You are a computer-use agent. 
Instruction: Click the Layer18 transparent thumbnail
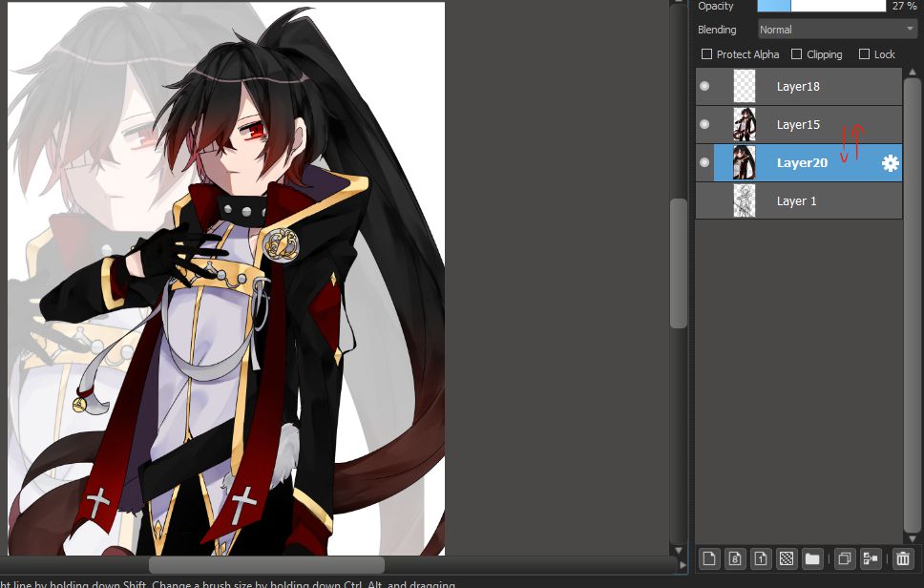click(745, 87)
